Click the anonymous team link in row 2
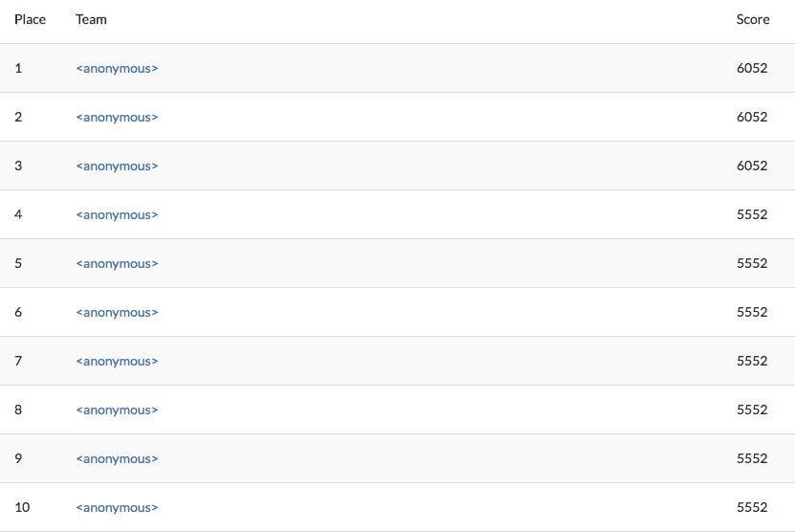 coord(117,117)
